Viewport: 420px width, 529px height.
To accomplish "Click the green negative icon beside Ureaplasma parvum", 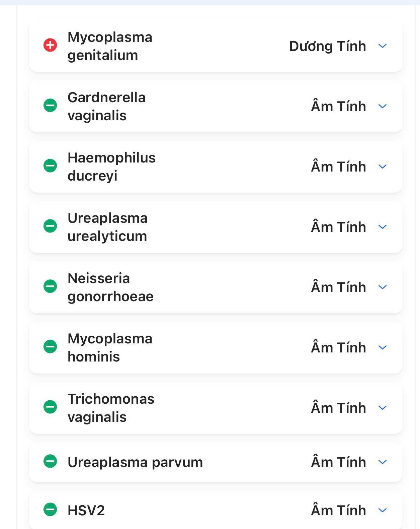I will (x=50, y=461).
